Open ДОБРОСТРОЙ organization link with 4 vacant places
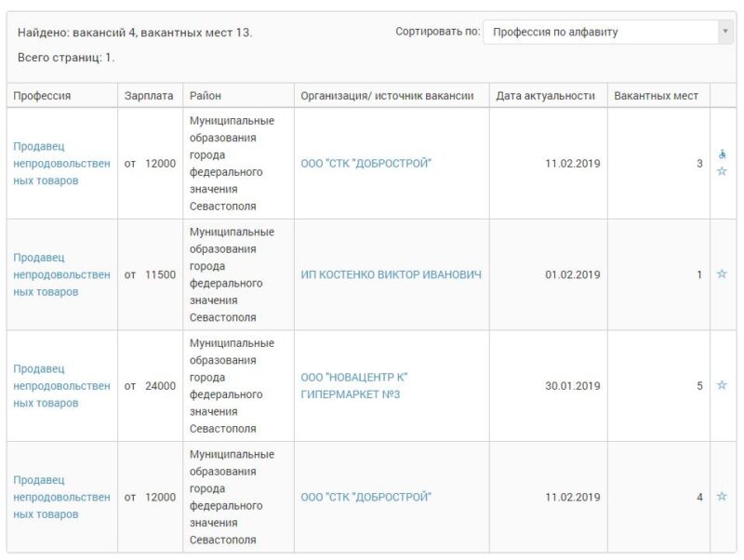 click(366, 497)
